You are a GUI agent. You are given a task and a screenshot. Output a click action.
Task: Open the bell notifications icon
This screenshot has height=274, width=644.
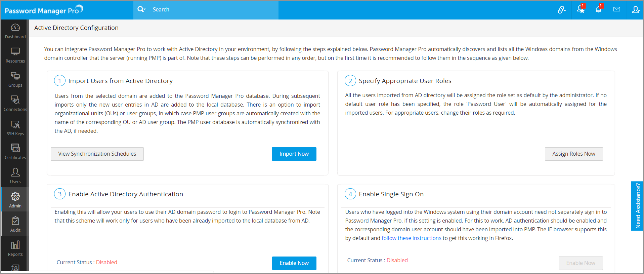(x=599, y=9)
